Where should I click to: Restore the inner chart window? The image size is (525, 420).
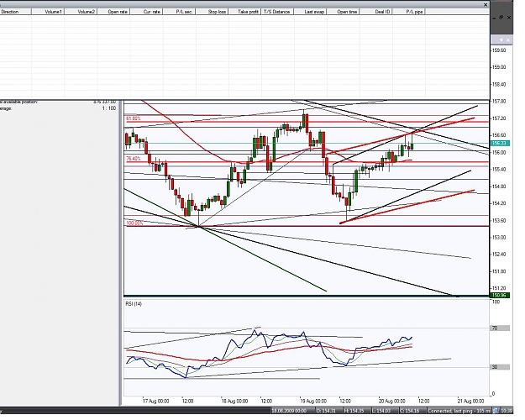click(501, 18)
